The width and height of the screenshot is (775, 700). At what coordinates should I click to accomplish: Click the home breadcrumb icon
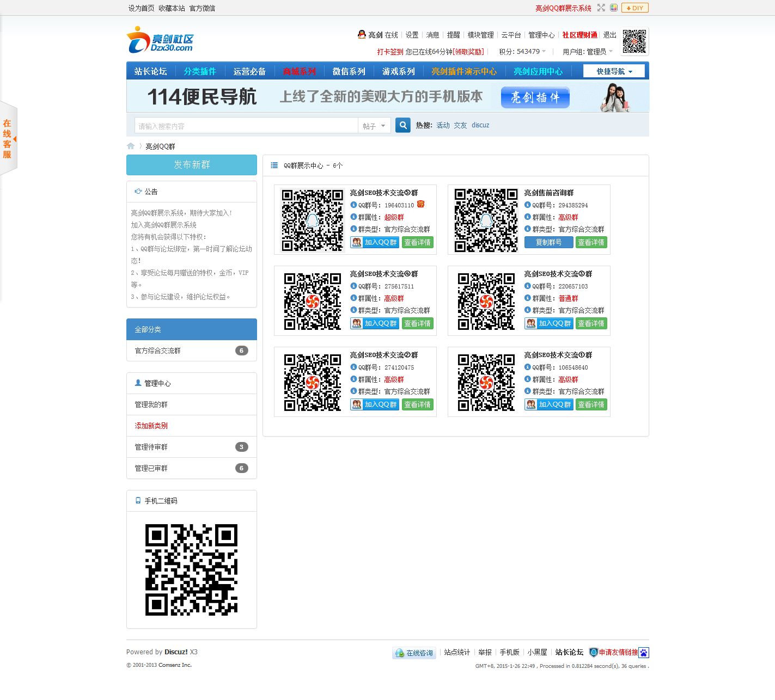131,146
